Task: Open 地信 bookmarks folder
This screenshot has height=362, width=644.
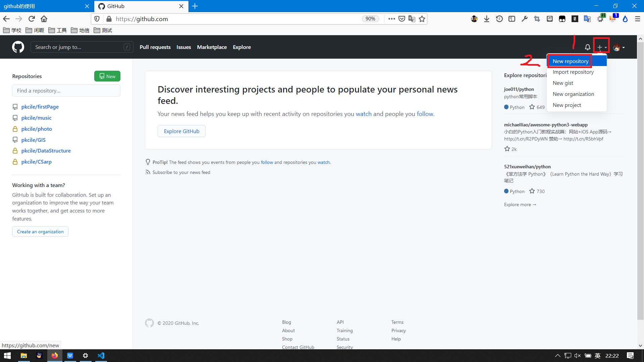Action: pos(80,30)
